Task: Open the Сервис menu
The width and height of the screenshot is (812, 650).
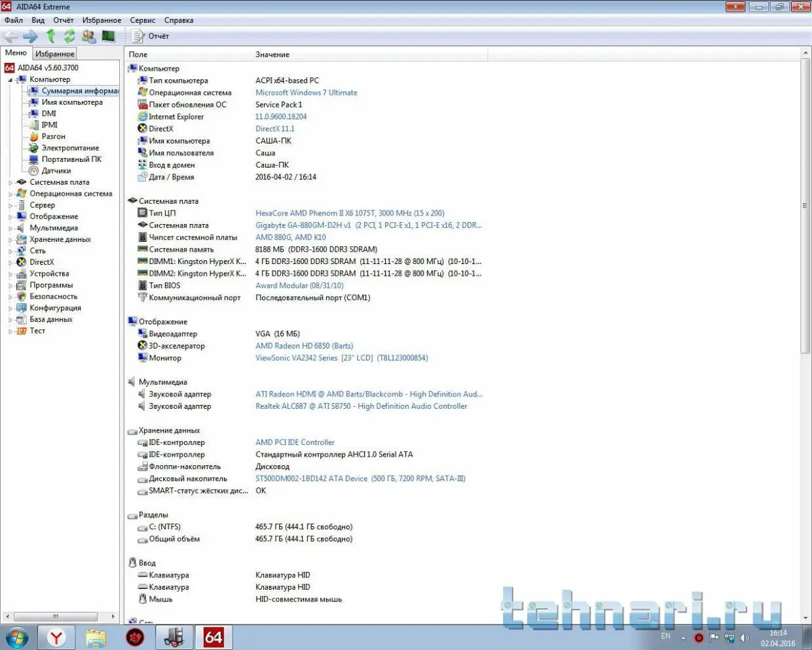Action: 143,20
